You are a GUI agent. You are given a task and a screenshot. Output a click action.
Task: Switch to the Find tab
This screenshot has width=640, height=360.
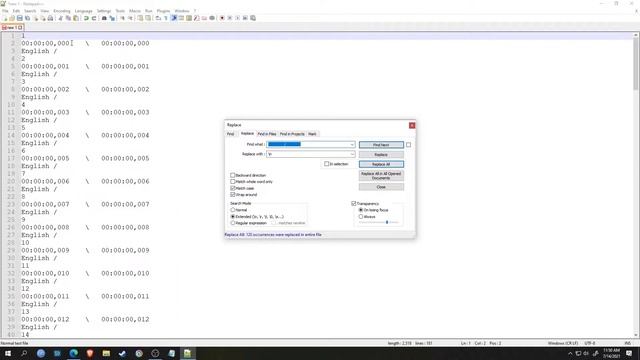click(x=231, y=134)
